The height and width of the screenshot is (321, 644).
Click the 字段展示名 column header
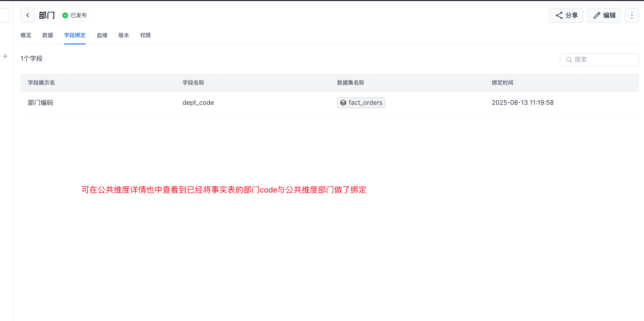point(41,83)
